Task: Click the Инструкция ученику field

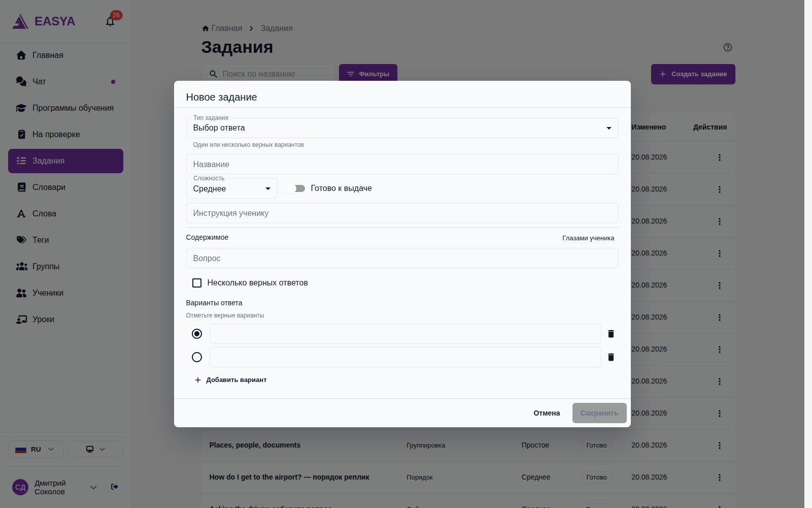Action: pyautogui.click(x=402, y=213)
